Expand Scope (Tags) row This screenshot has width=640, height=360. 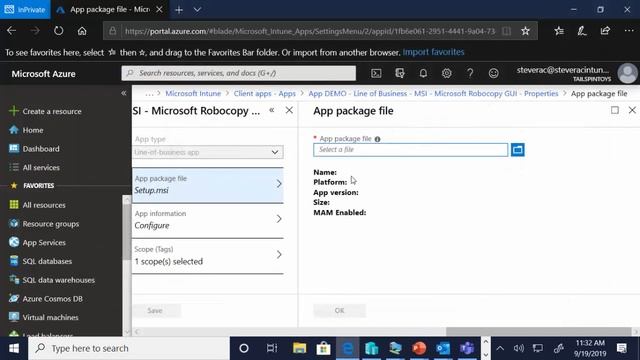click(x=208, y=256)
